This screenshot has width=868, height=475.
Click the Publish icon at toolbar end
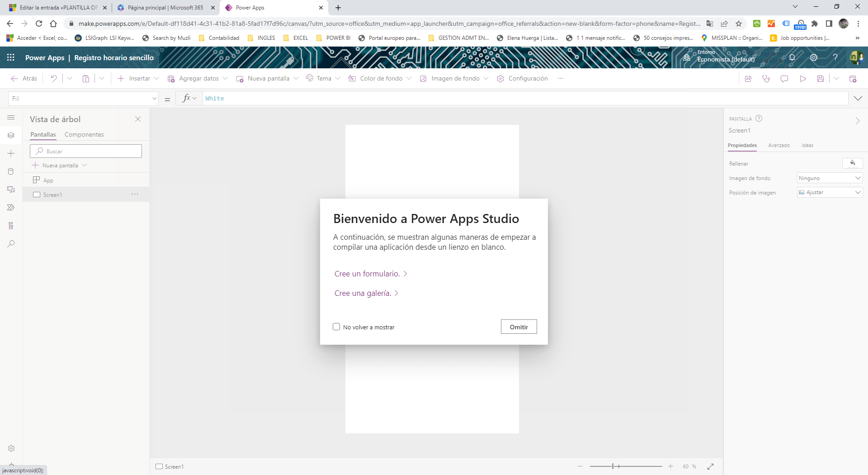853,79
